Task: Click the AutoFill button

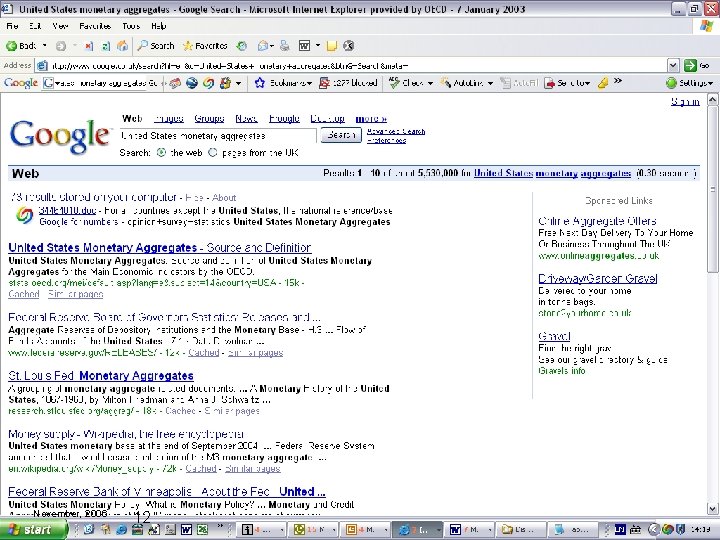Action: pyautogui.click(x=519, y=83)
